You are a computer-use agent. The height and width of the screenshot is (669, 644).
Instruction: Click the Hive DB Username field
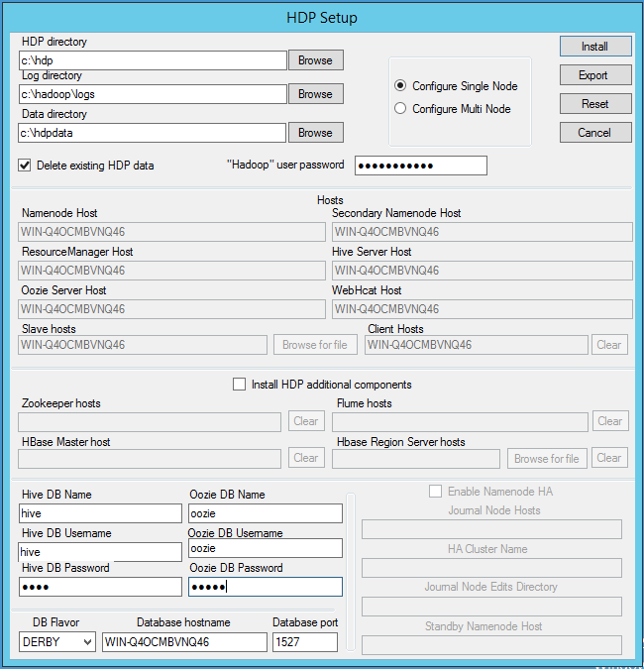point(100,552)
